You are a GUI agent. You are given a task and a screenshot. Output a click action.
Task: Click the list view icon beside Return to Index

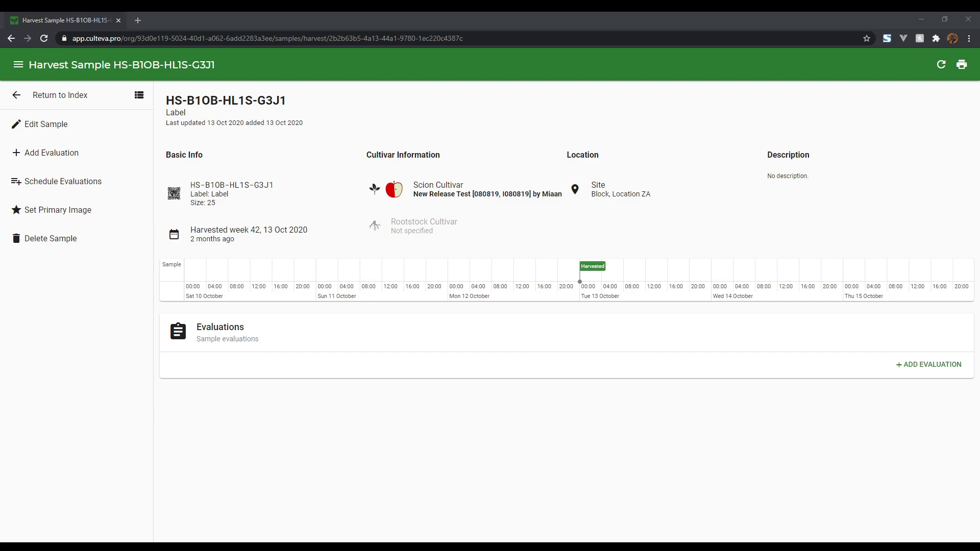point(138,95)
